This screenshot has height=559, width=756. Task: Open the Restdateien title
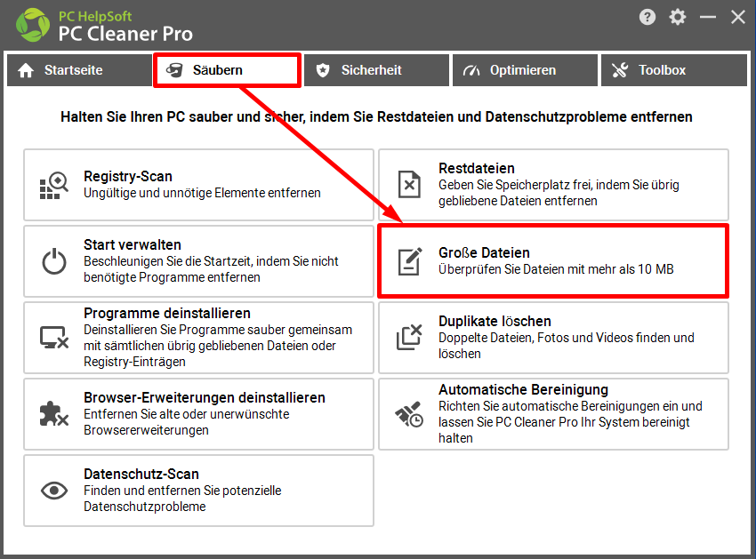click(477, 169)
